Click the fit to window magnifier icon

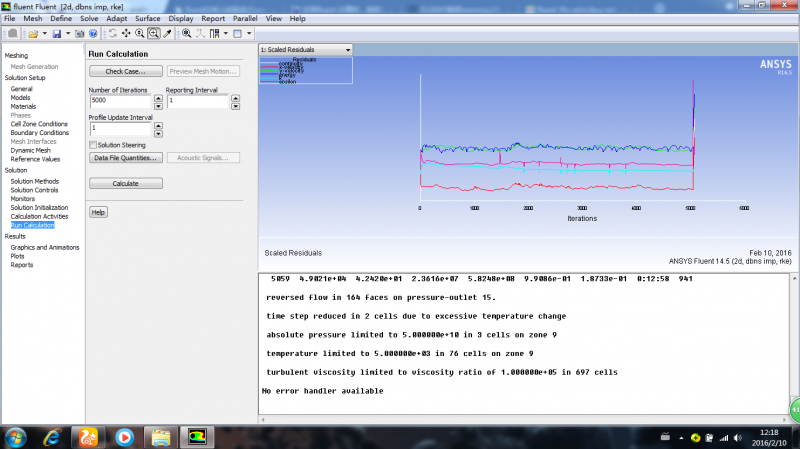click(x=187, y=34)
